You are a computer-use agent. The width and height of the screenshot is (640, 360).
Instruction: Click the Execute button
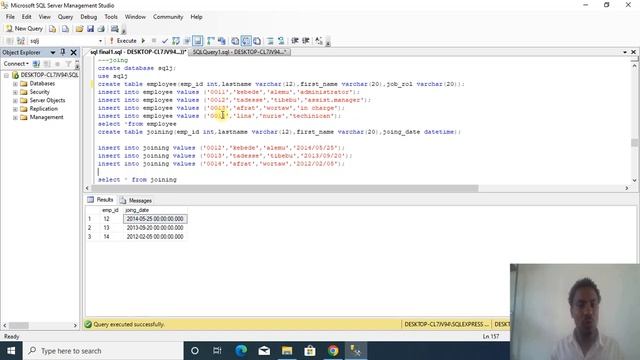click(x=123, y=41)
